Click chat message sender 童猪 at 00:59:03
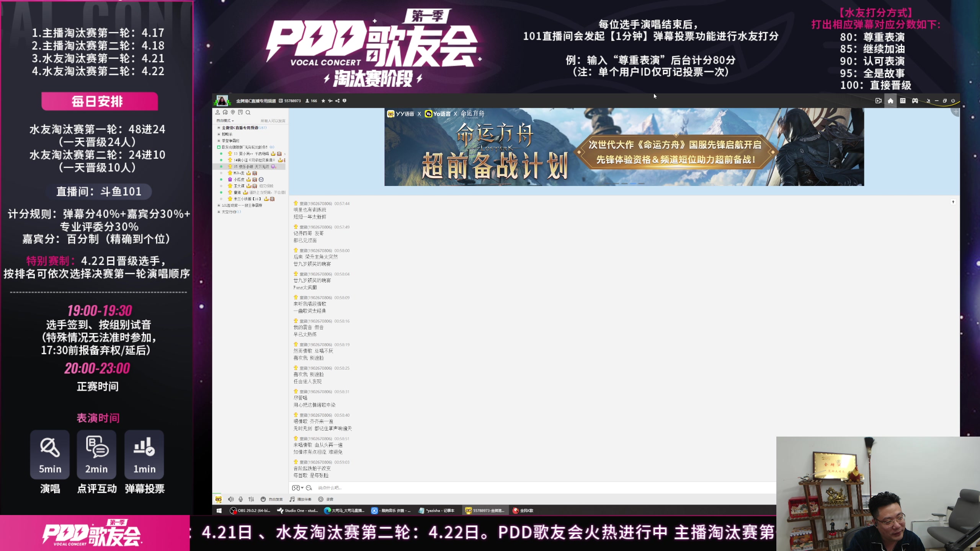The width and height of the screenshot is (980, 551). click(315, 463)
